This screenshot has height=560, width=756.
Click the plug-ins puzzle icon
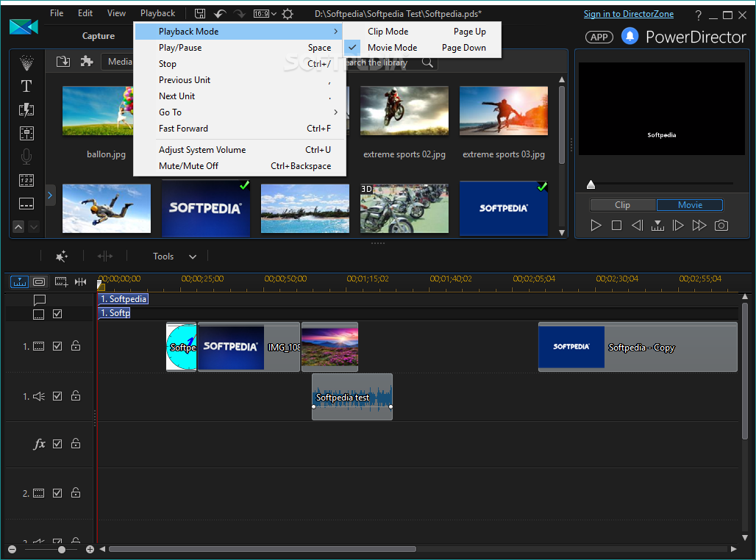[x=87, y=61]
